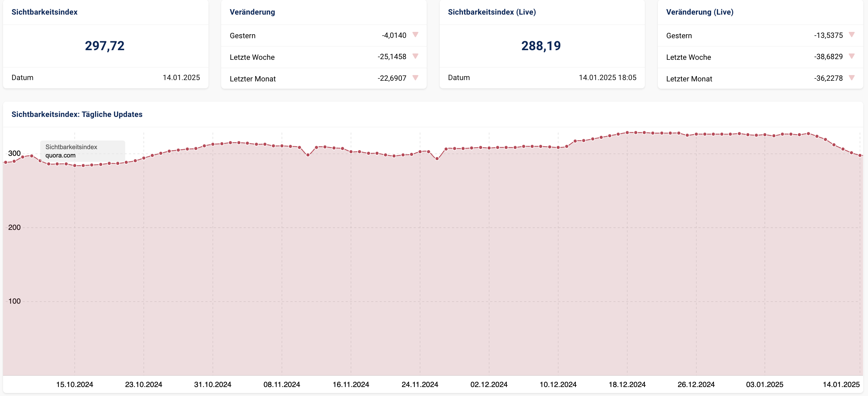Click the last data point of the chart
Screen dimensions: 868x396
point(860,155)
